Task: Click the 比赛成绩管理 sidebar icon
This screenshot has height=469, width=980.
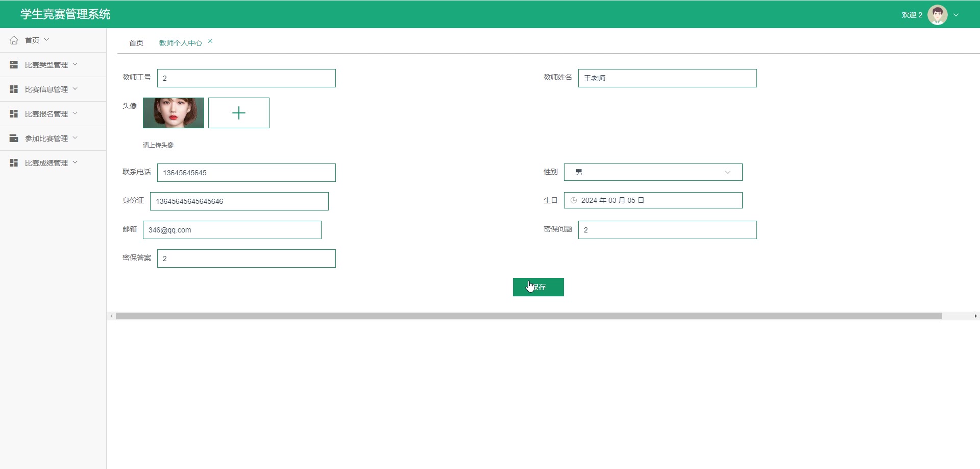Action: click(x=14, y=163)
